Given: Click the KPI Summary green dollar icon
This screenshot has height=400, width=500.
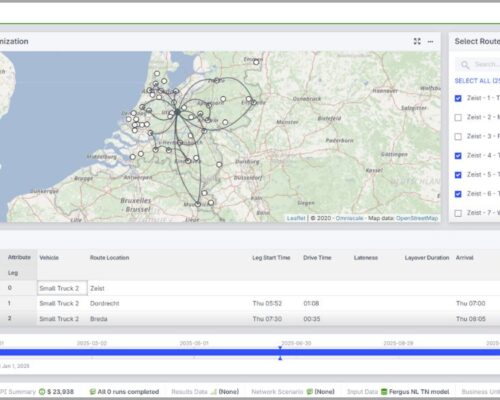Looking at the screenshot, I should click(x=42, y=392).
